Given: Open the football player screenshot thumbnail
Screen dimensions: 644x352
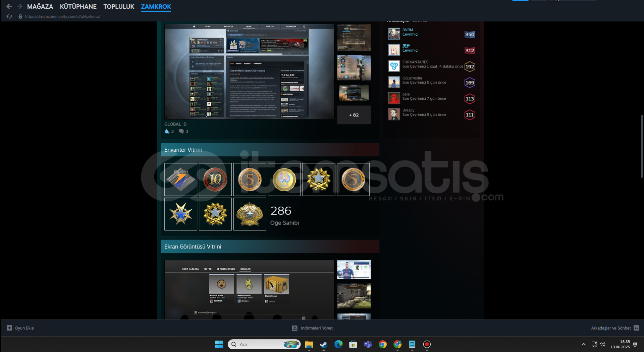Looking at the screenshot, I should [354, 269].
